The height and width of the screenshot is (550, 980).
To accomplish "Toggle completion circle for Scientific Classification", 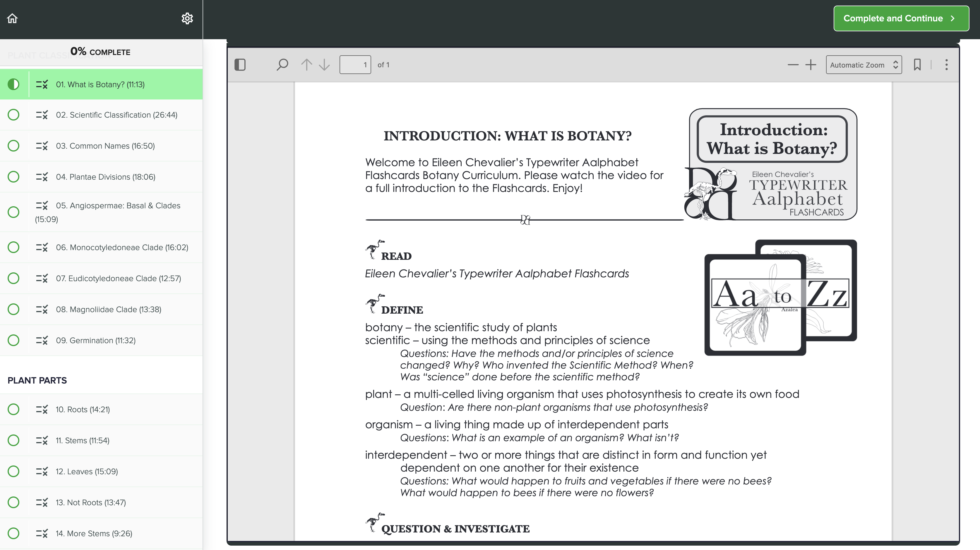I will coord(13,114).
